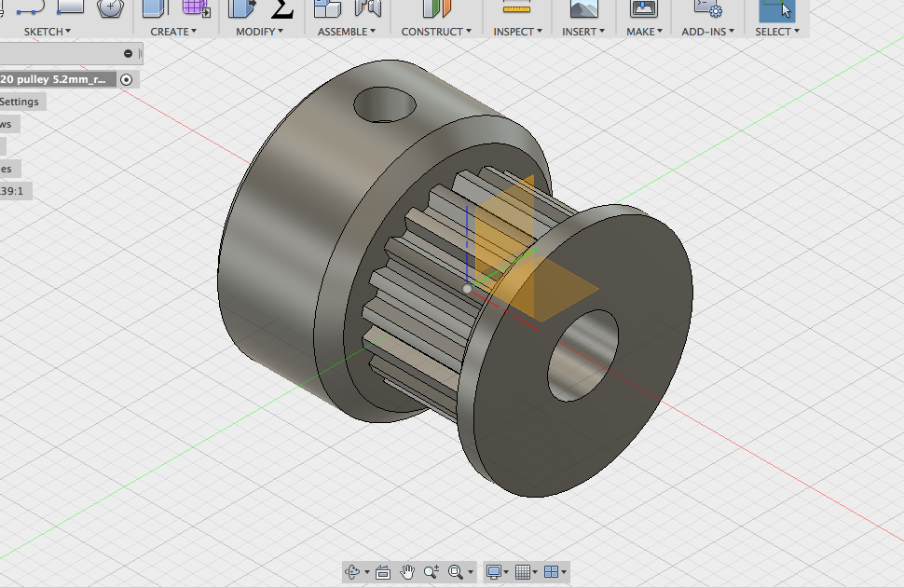Open the SKETCH dropdown menu
Screen dimensions: 904x588
click(x=48, y=32)
